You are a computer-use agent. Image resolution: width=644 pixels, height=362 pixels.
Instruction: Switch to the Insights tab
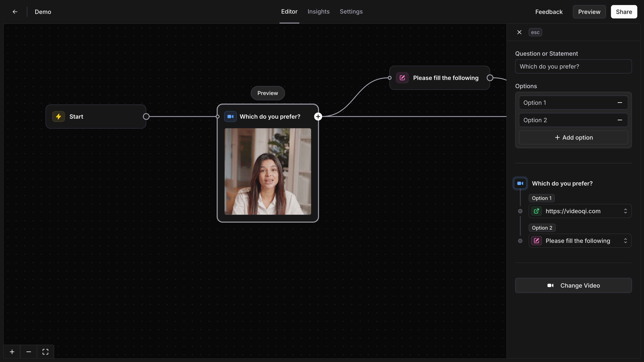(x=318, y=12)
